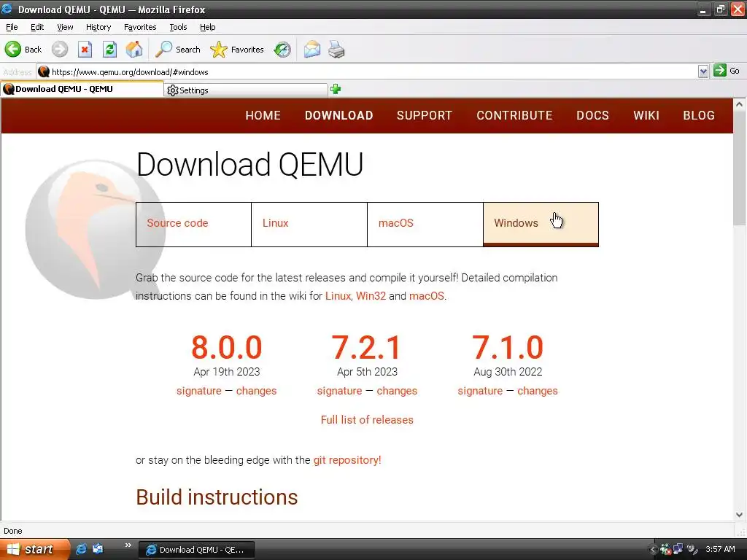This screenshot has width=747, height=560.
Task: Open the Home page via house icon
Action: click(x=134, y=50)
